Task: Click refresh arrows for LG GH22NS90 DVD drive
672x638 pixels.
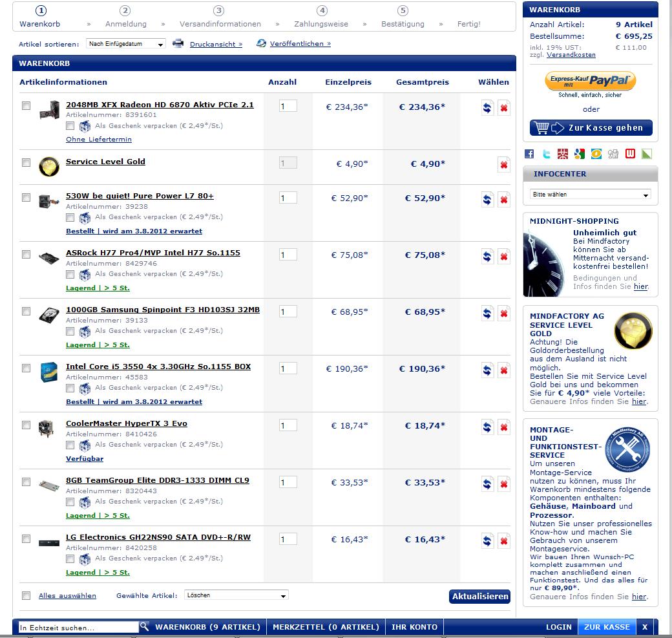Action: [487, 540]
